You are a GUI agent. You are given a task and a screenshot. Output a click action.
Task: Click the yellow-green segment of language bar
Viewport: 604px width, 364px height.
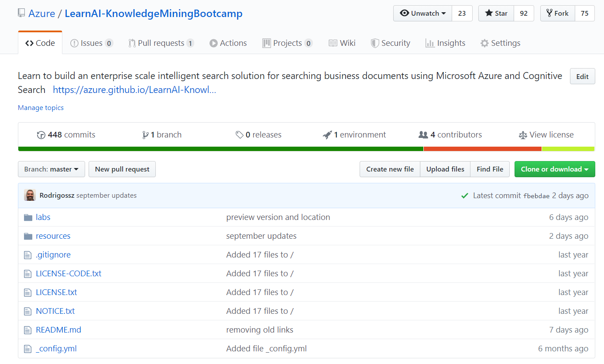tap(568, 149)
